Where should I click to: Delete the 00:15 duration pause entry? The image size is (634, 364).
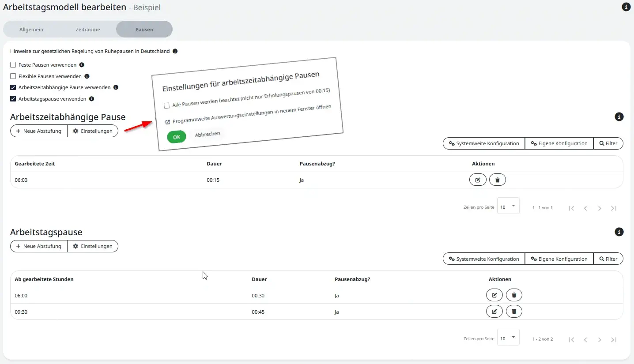[497, 180]
